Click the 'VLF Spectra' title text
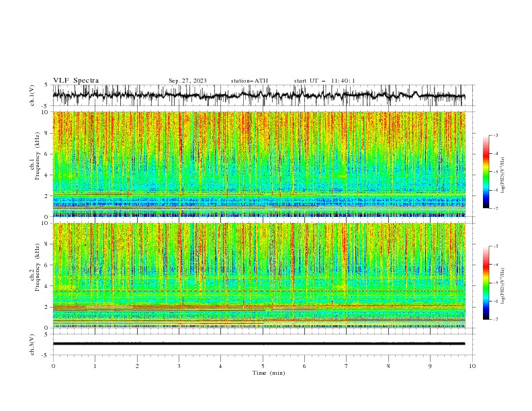Screen dimensions: 532x411 76,81
